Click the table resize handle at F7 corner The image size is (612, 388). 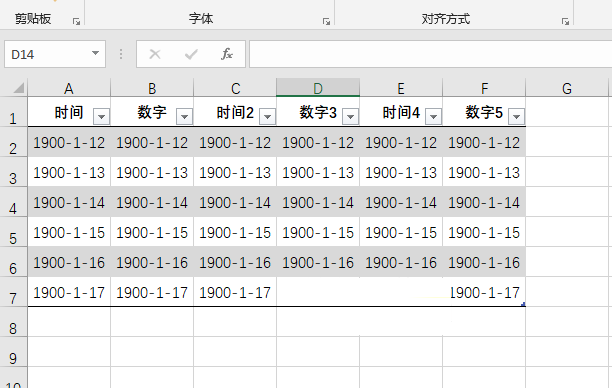coord(523,304)
